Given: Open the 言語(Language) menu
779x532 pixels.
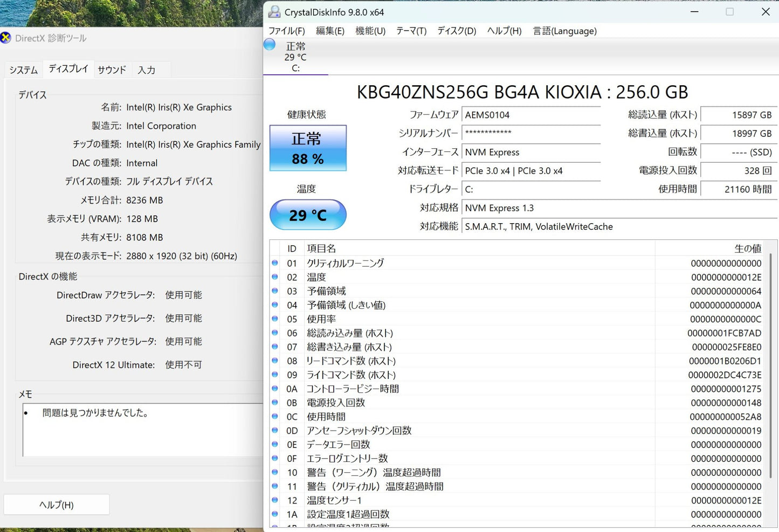Looking at the screenshot, I should pyautogui.click(x=564, y=31).
